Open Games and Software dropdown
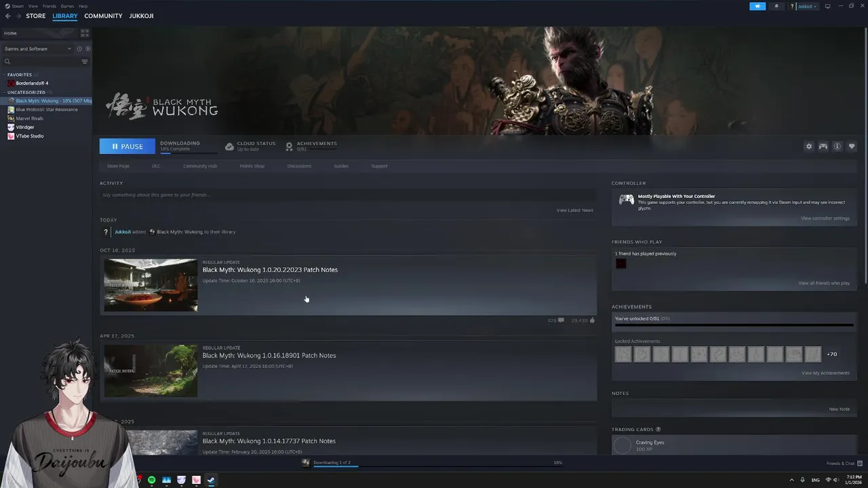 [x=38, y=49]
